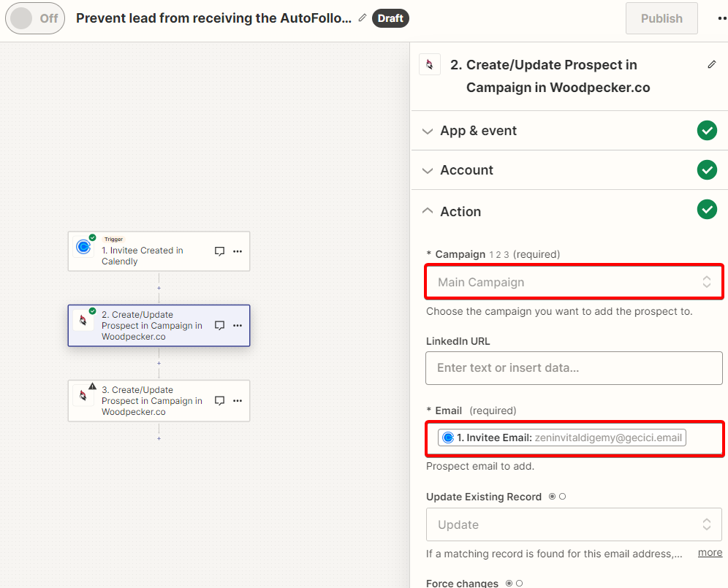The image size is (728, 588).
Task: Select second radio option beside Force changes
Action: [x=520, y=584]
